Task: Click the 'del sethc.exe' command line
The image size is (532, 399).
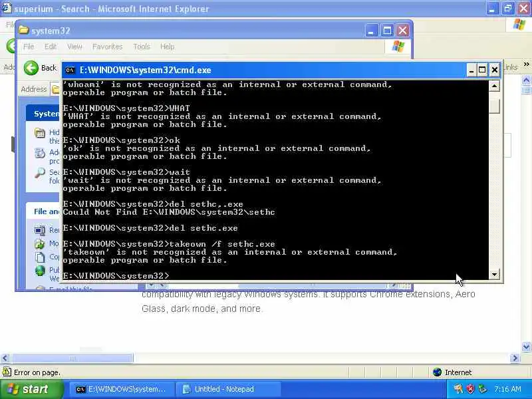Action: pyautogui.click(x=150, y=228)
